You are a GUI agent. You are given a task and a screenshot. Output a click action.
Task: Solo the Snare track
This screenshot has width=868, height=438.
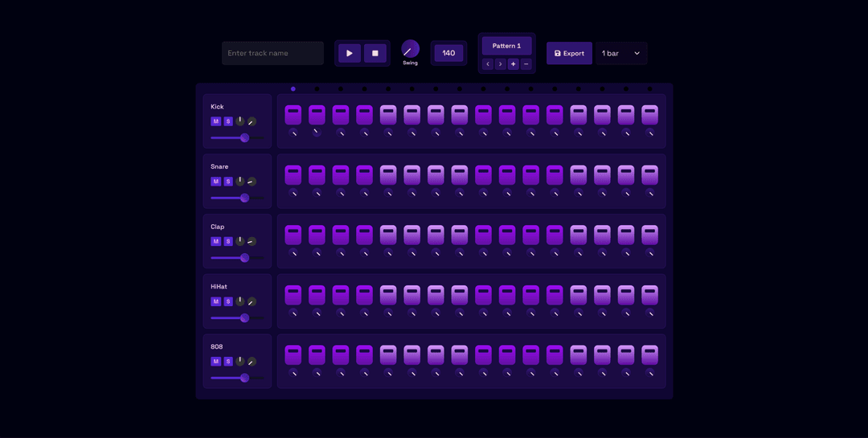click(x=228, y=182)
